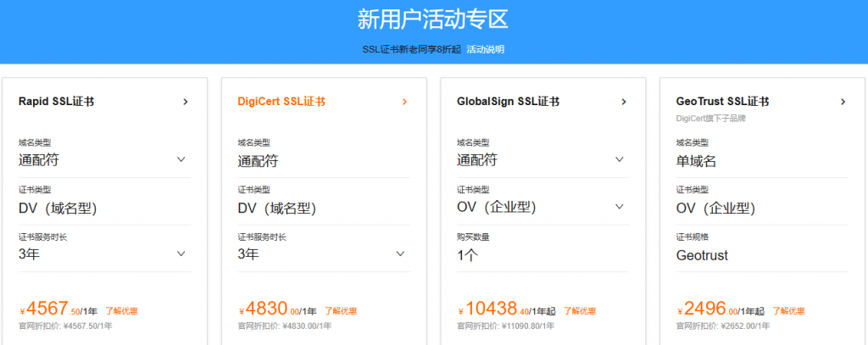Click 了解优惠 under Rapid SSL price
The width and height of the screenshot is (868, 345).
click(121, 311)
